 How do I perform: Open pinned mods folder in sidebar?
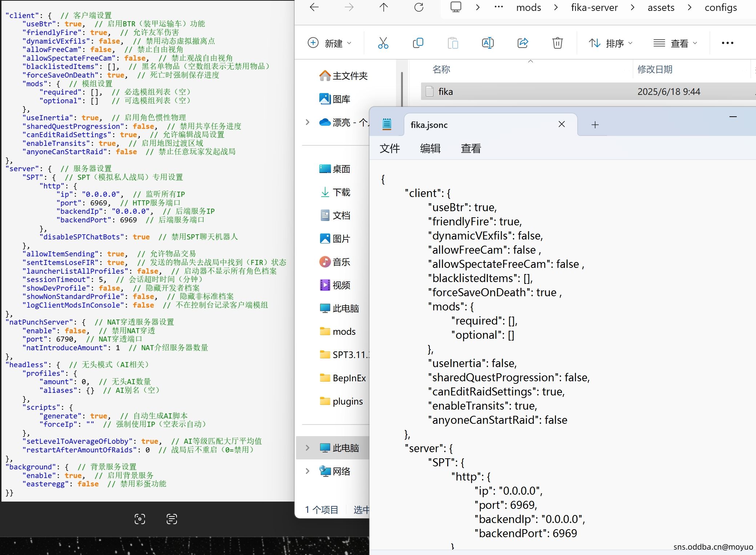click(x=337, y=331)
